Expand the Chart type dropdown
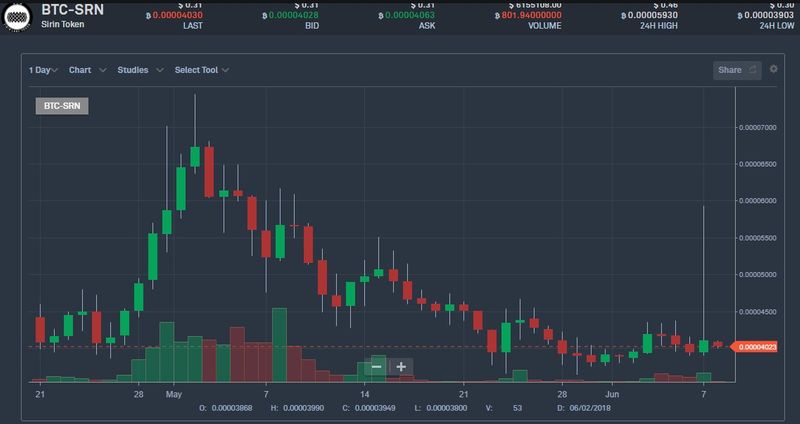This screenshot has height=424, width=800. [x=86, y=70]
